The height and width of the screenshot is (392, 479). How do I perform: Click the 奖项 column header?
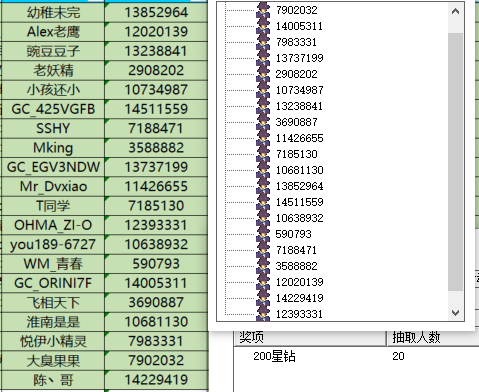[310, 338]
